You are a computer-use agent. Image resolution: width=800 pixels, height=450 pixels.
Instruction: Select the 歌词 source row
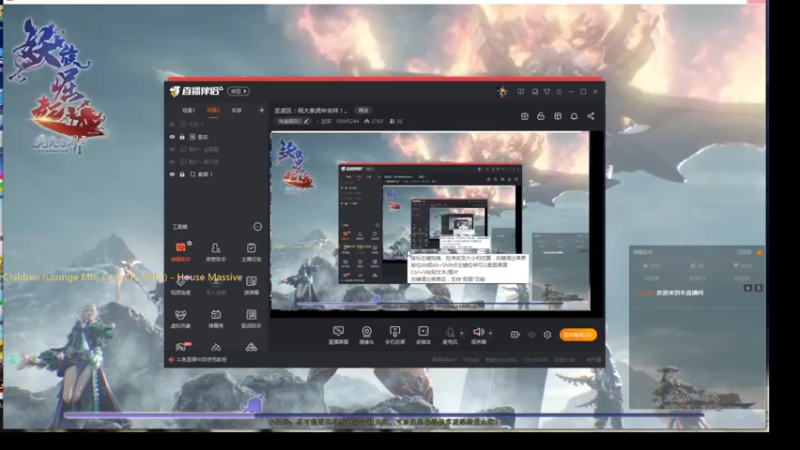pyautogui.click(x=217, y=137)
